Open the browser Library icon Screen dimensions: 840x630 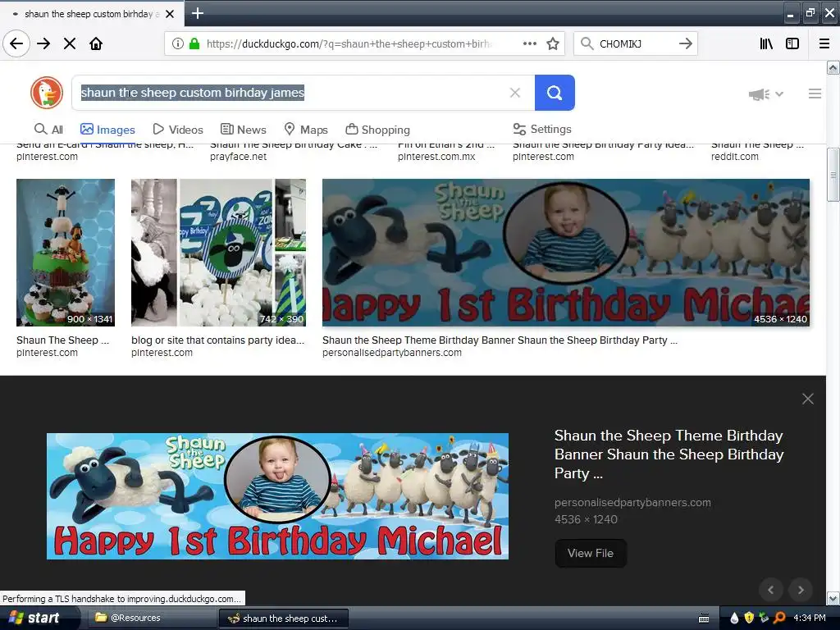click(766, 43)
